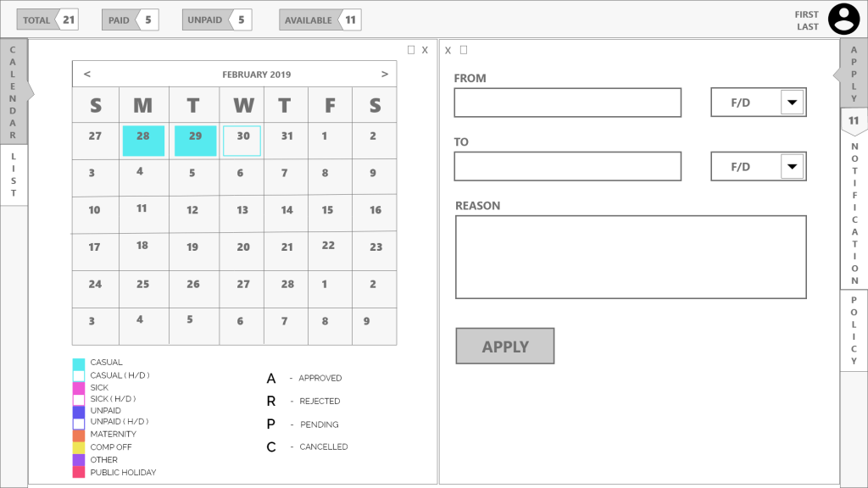868x488 pixels.
Task: Click the PAID 5 leave counter
Action: pos(130,20)
